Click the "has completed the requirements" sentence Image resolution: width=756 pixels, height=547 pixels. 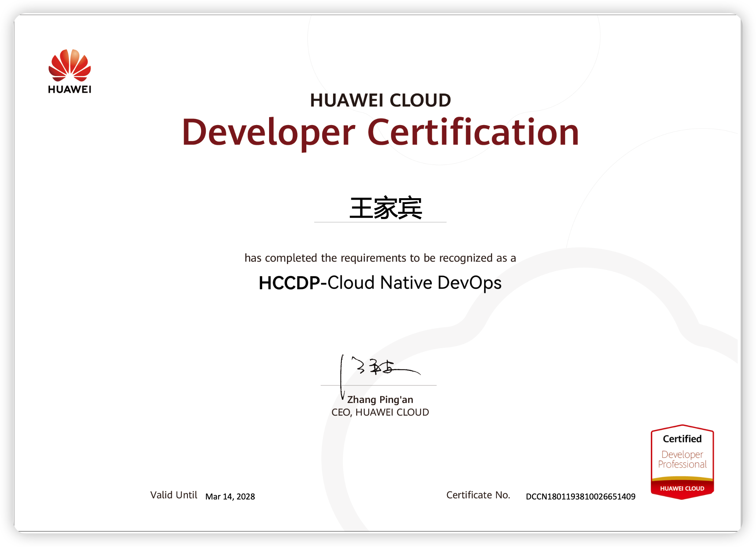click(380, 258)
